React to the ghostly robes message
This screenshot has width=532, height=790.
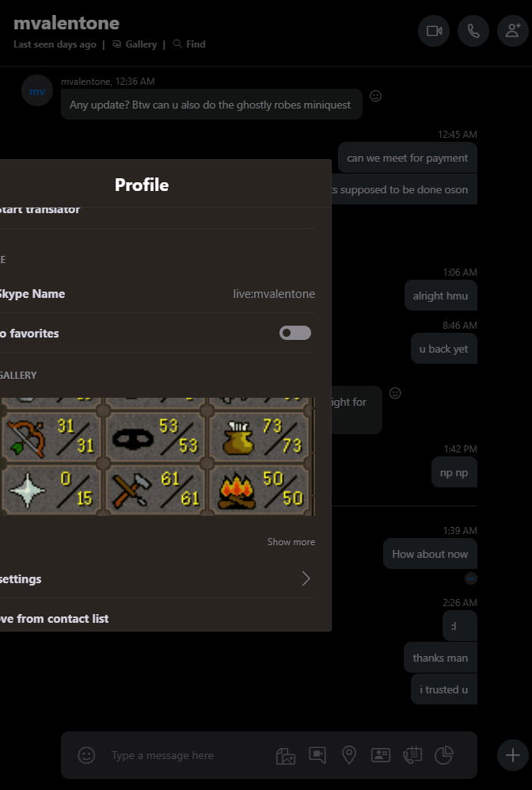375,96
